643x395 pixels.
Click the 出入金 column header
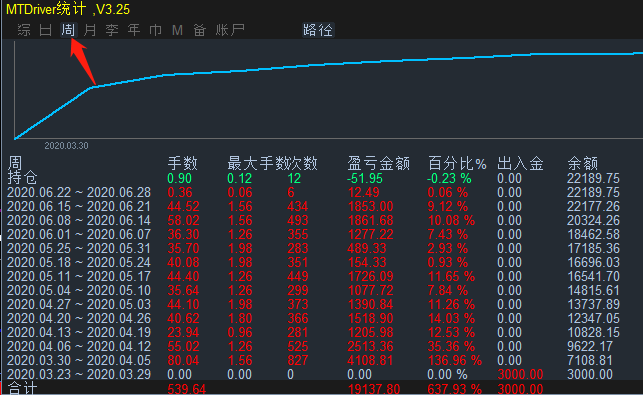[x=520, y=164]
